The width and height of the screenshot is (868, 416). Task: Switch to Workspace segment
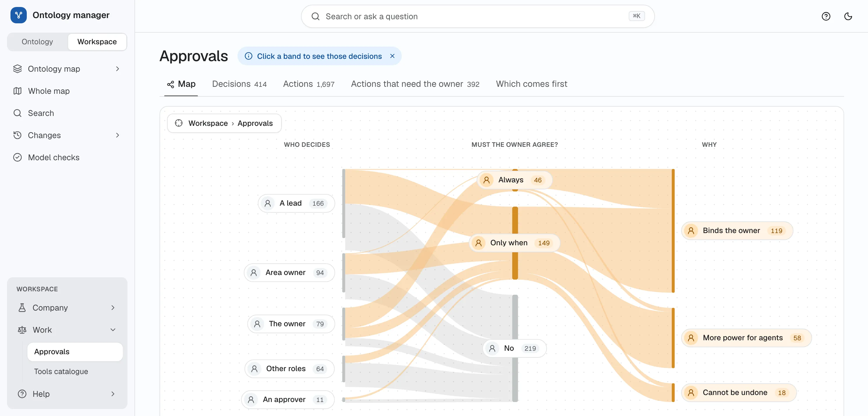97,42
